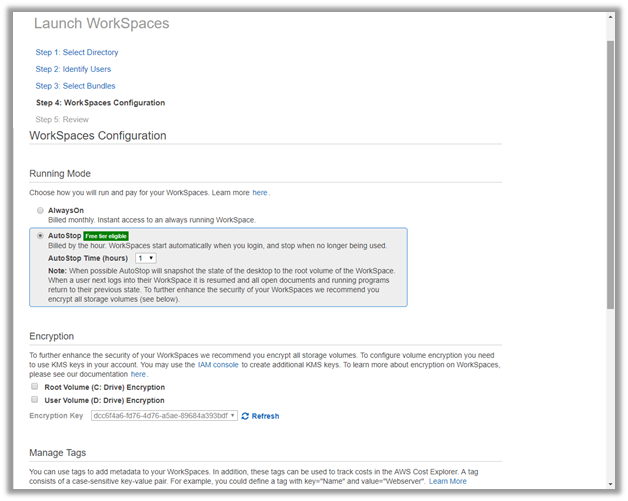Click the Learn More link about tags

448,481
